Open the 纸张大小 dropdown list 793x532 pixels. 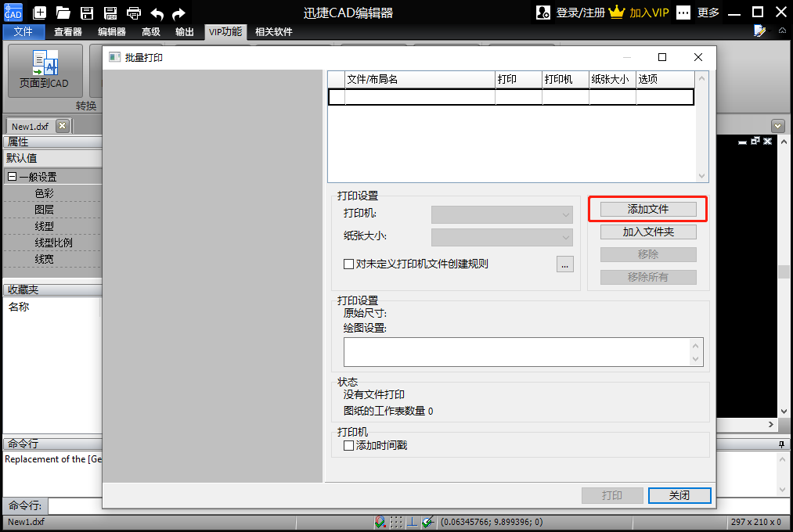coord(502,238)
